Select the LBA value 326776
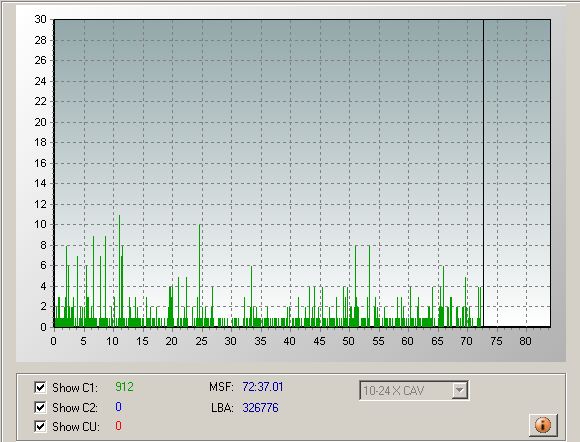This screenshot has width=580, height=442. coord(260,408)
